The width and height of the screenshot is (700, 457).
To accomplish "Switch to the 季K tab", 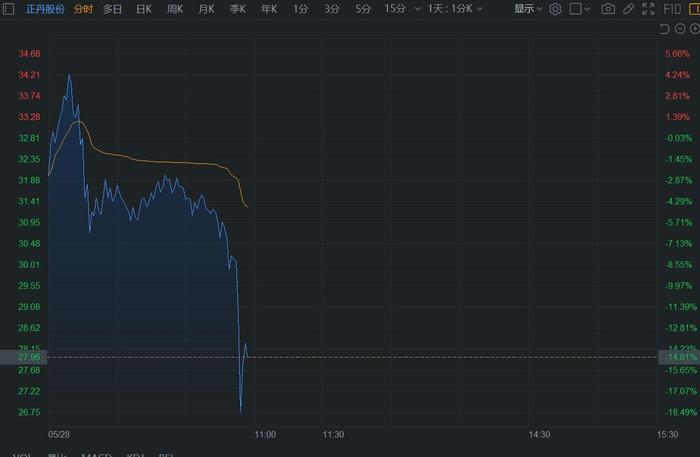I will (238, 9).
